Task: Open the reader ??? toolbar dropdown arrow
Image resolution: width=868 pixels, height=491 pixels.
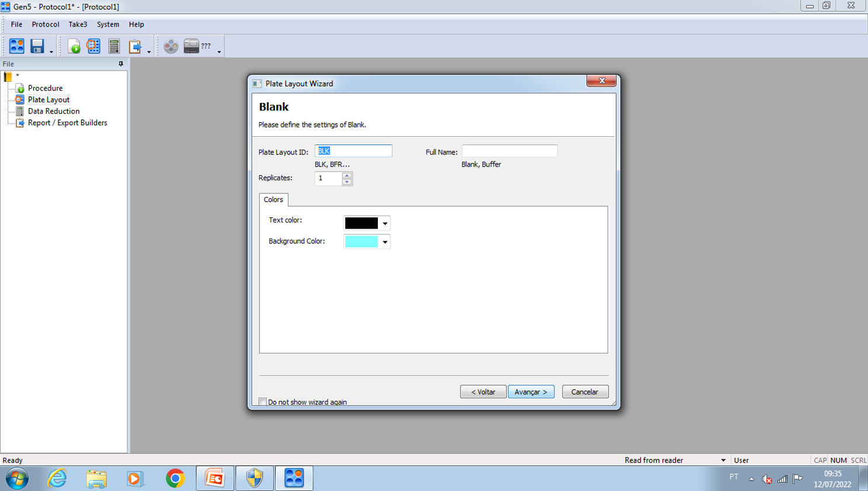Action: tap(219, 52)
